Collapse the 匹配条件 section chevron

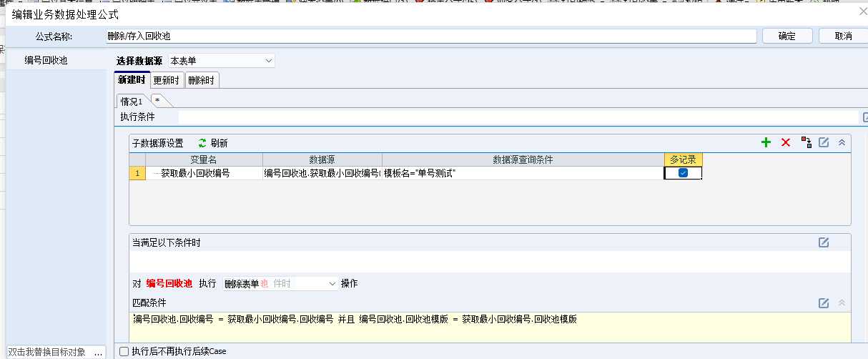tap(842, 303)
